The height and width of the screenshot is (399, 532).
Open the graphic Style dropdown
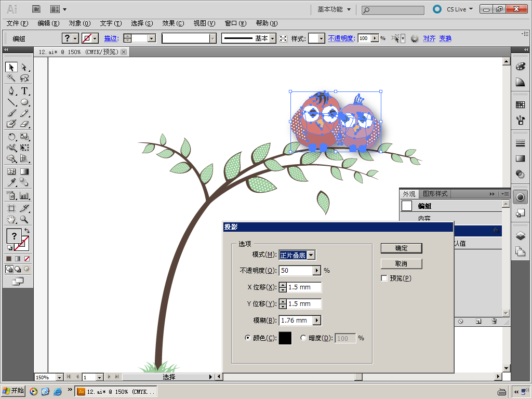[x=321, y=38]
